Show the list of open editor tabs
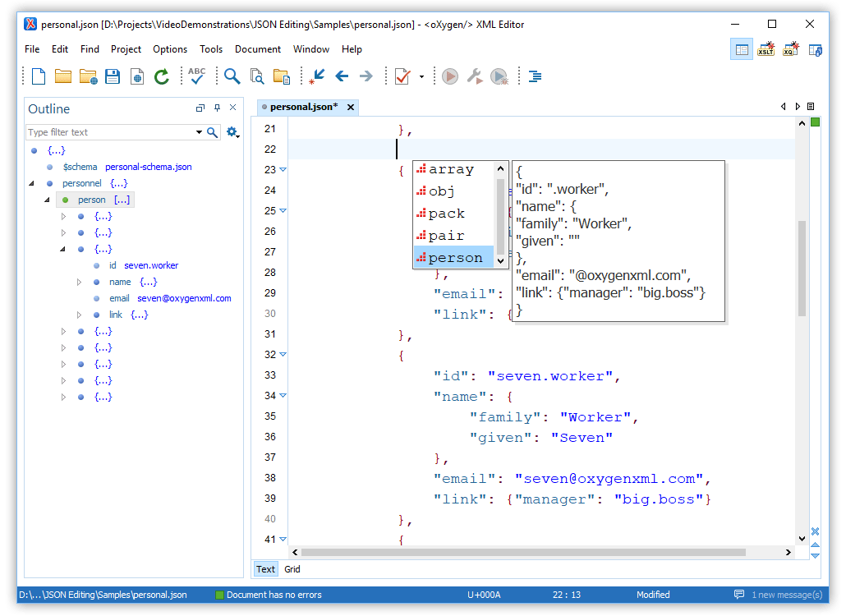Viewport: 846px width, 616px height. [x=811, y=107]
